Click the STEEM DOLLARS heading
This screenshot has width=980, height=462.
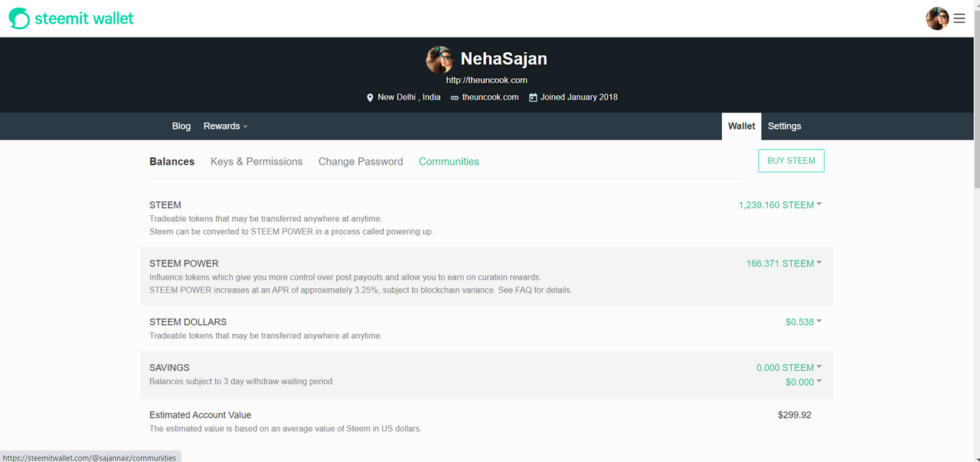(188, 322)
